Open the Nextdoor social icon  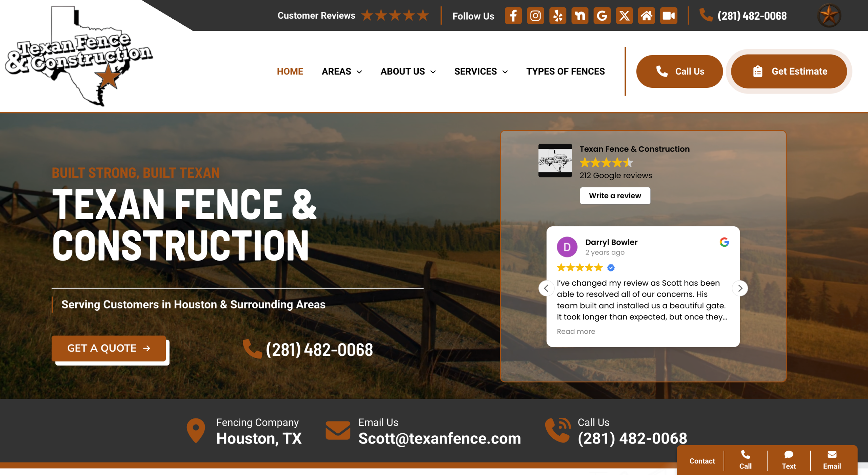580,16
